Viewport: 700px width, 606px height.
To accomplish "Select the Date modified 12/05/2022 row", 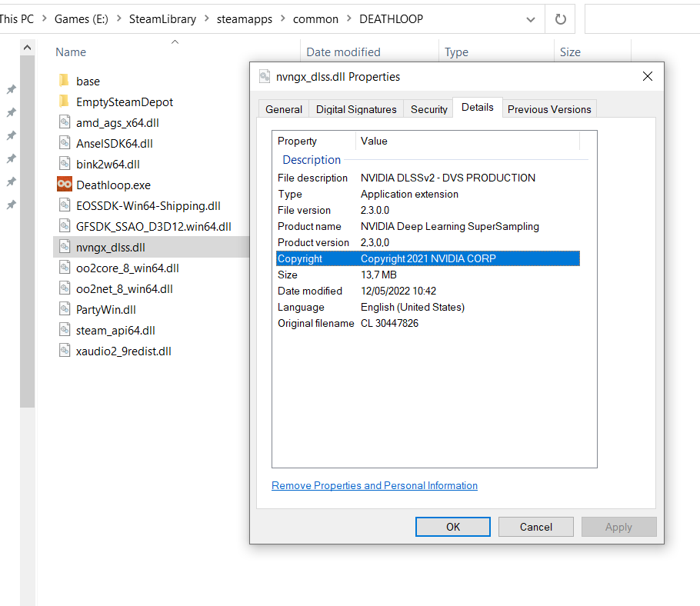I will point(428,291).
